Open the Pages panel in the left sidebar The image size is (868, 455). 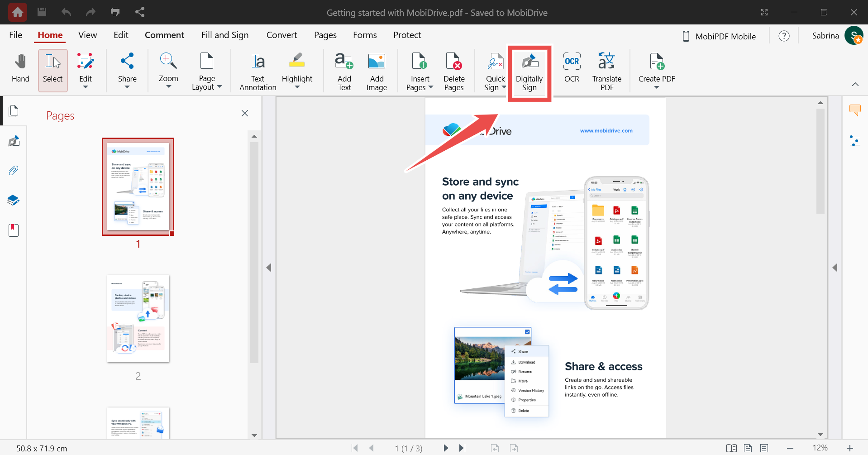pyautogui.click(x=14, y=111)
